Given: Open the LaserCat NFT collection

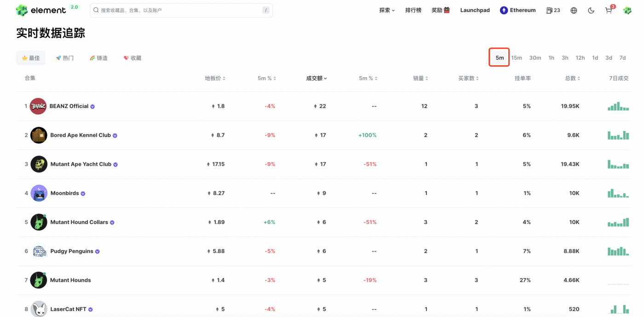Looking at the screenshot, I should 68,309.
